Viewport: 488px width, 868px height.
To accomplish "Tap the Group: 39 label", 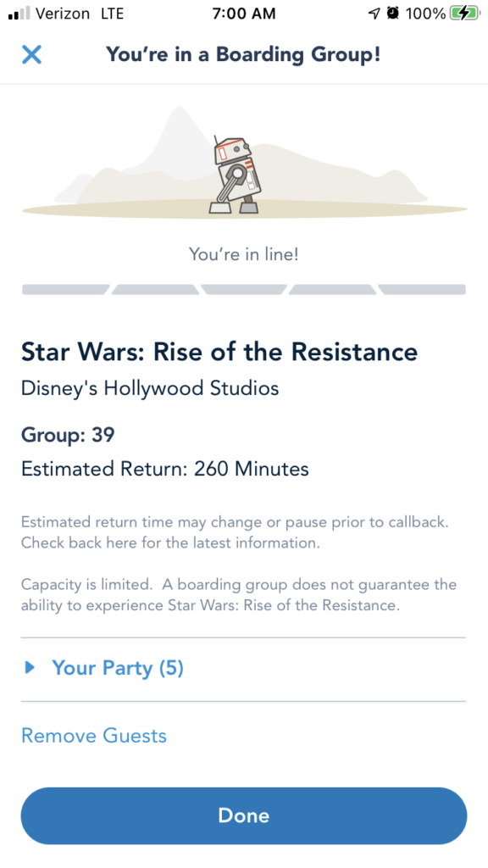I will [x=68, y=435].
